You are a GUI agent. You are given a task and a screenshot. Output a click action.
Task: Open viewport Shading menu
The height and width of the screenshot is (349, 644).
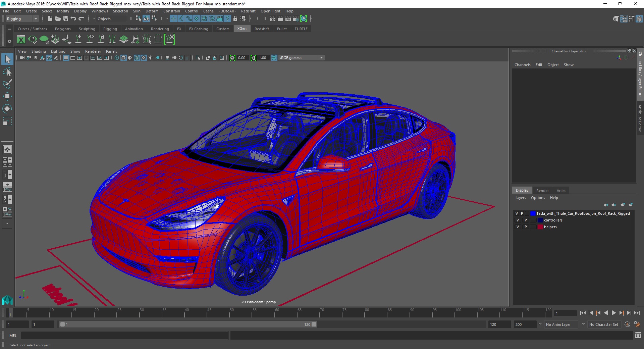point(39,51)
